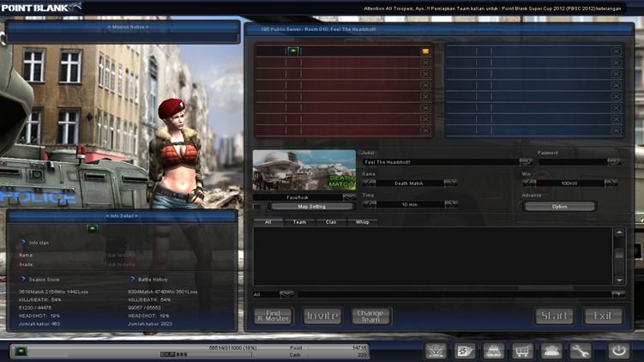644x362 pixels.
Task: Click previous arrow for Win 100Kill
Action: 529,183
